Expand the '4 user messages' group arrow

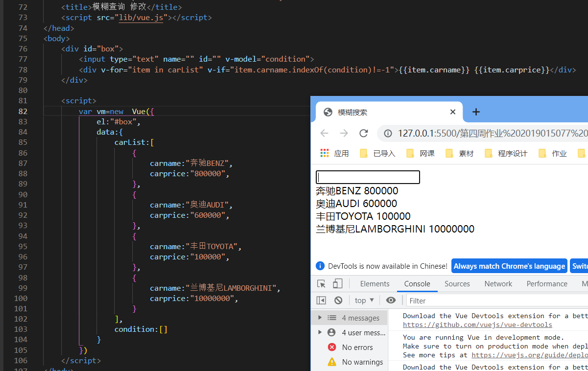pyautogui.click(x=320, y=332)
